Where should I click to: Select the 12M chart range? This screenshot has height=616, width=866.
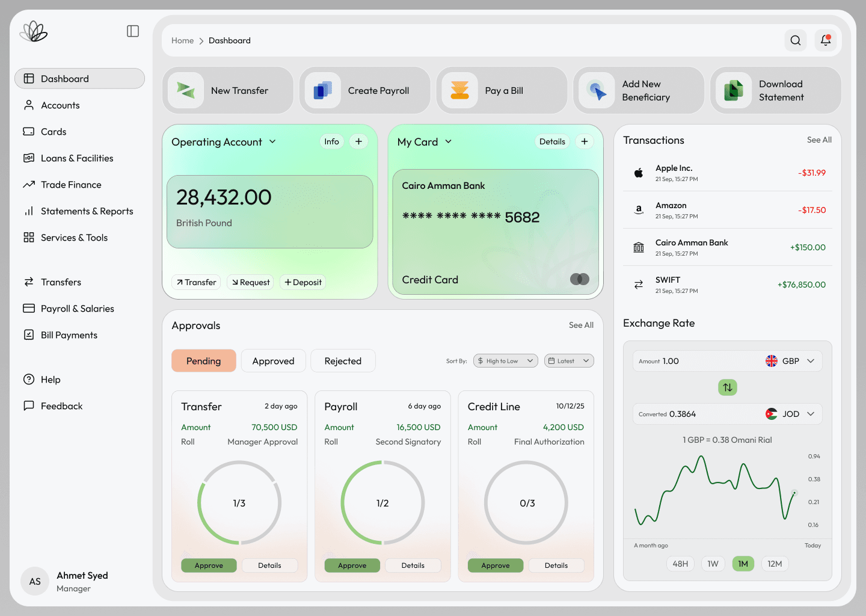pos(775,564)
